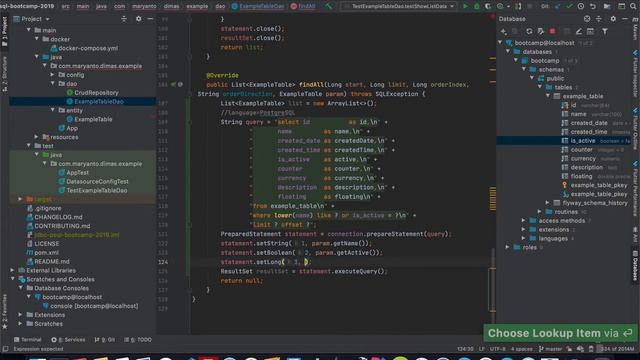Screen dimensions: 640x360
Task: Click the dao breadcrumb in navigation bar
Action: 220,6
